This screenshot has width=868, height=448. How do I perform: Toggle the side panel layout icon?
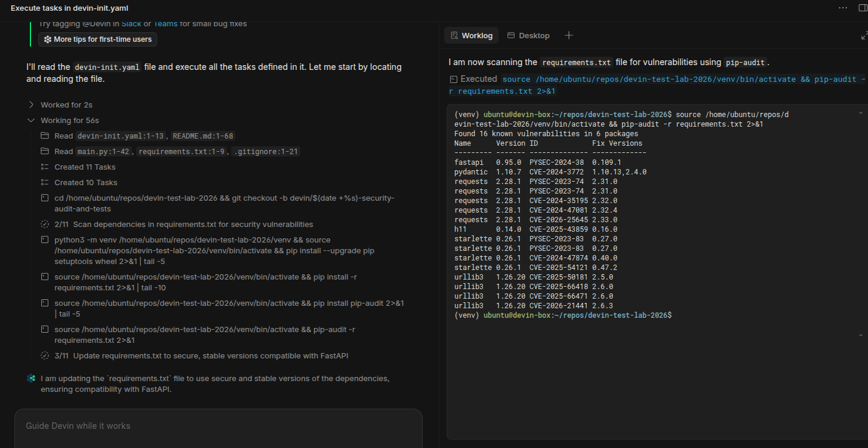click(863, 8)
